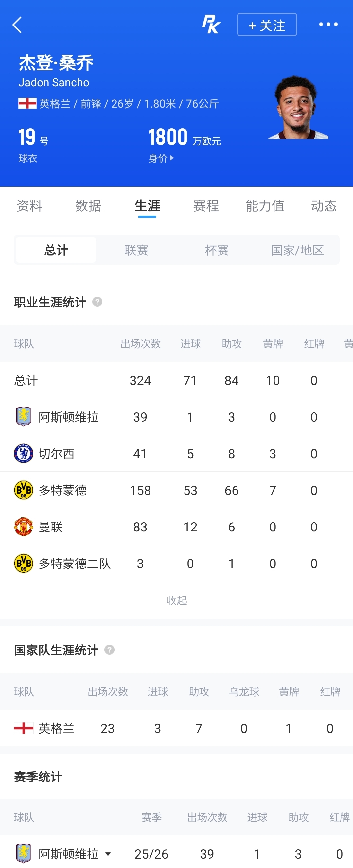Select the 国家/地区 filter segment
The width and height of the screenshot is (353, 868).
297,250
